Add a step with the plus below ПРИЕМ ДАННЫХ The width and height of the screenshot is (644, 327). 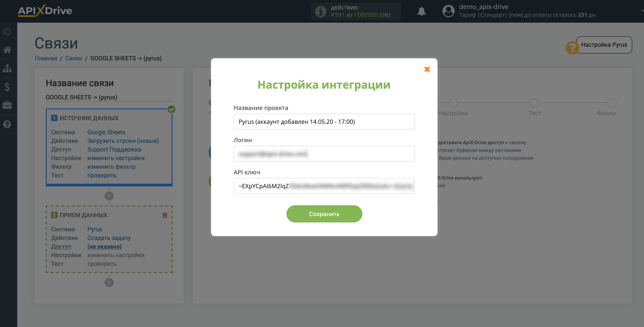[109, 282]
